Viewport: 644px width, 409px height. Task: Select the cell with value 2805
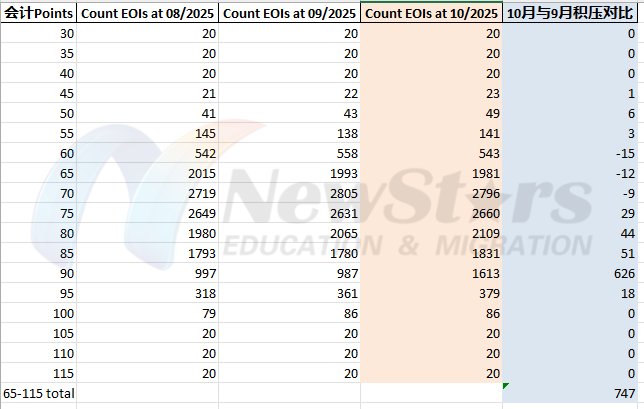pyautogui.click(x=290, y=192)
